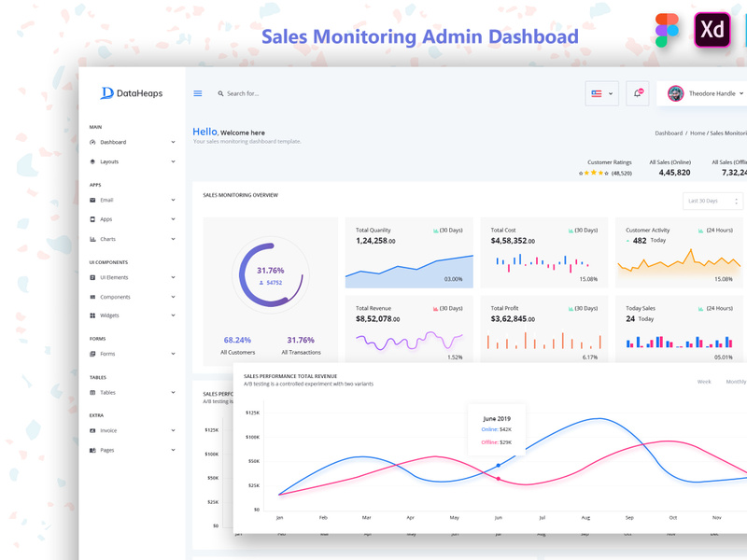The image size is (747, 560).
Task: Toggle the hamburger menu icon
Action: point(198,93)
